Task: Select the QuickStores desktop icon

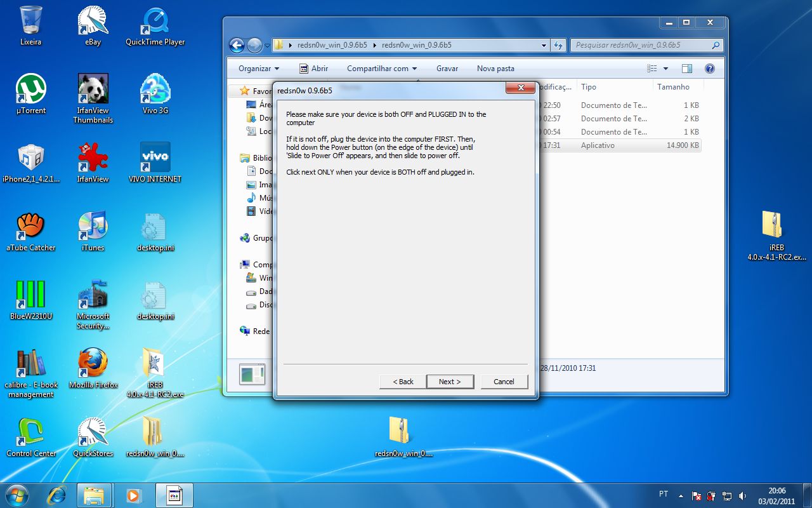Action: (x=93, y=437)
